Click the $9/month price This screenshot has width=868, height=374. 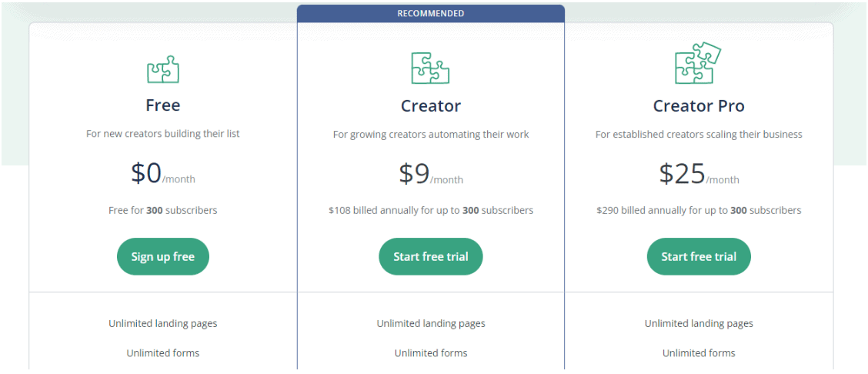(x=431, y=174)
